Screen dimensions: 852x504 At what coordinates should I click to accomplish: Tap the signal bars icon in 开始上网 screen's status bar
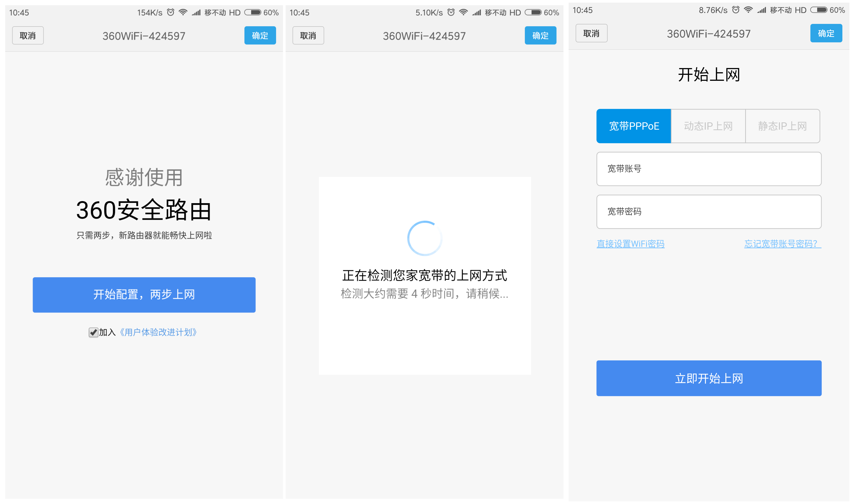pyautogui.click(x=762, y=11)
